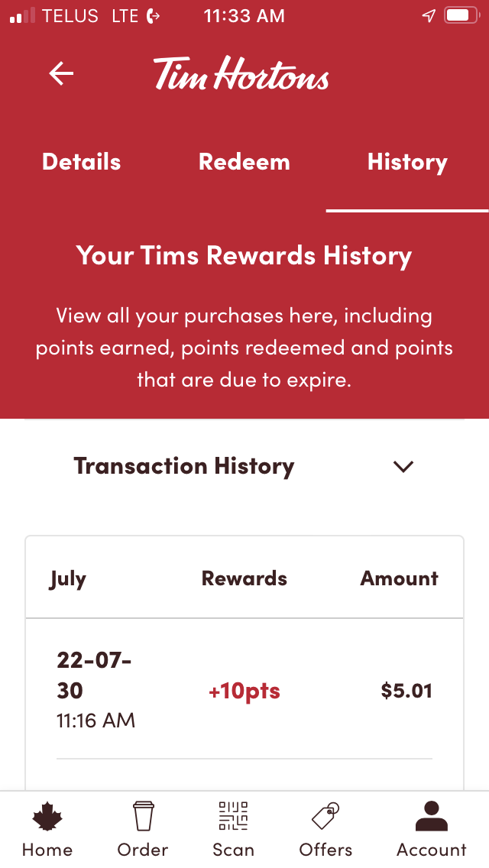489x868 pixels.
Task: Tap the location arrow status icon
Action: coord(429,16)
